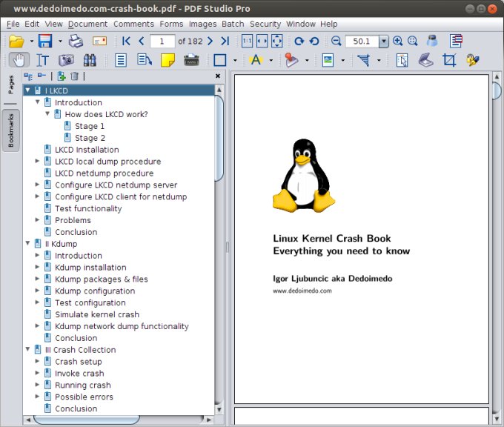Open the Security menu
Screen dimensions: 504x427
[265, 24]
